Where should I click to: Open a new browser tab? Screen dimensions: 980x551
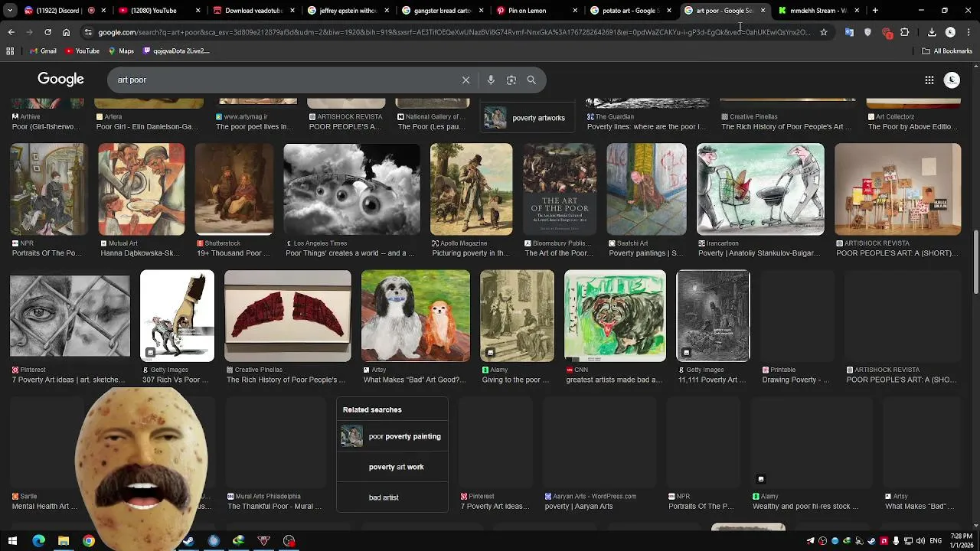pyautogui.click(x=875, y=11)
